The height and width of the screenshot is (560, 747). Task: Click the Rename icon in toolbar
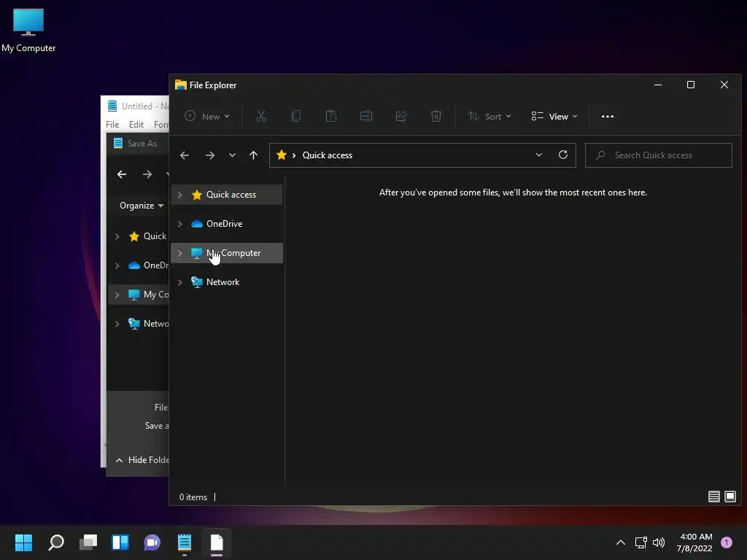(366, 116)
